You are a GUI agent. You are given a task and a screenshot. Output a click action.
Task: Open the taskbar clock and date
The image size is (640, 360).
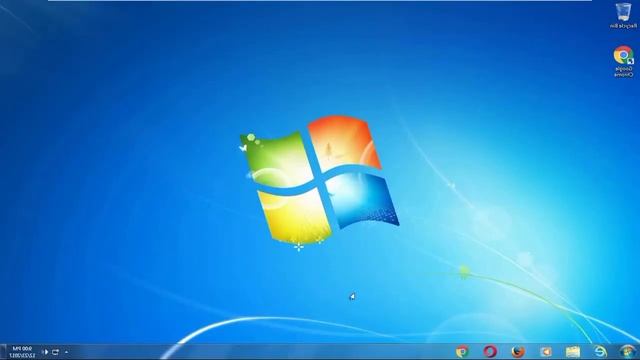click(x=23, y=352)
